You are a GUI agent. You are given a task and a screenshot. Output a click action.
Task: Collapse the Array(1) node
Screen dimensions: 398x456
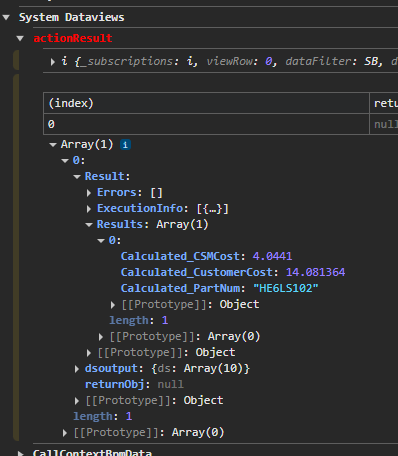point(53,145)
